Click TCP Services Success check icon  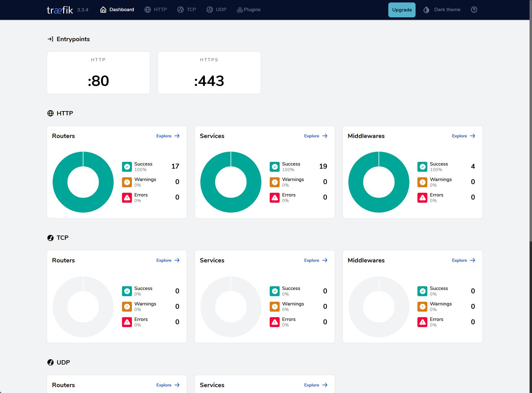[275, 291]
